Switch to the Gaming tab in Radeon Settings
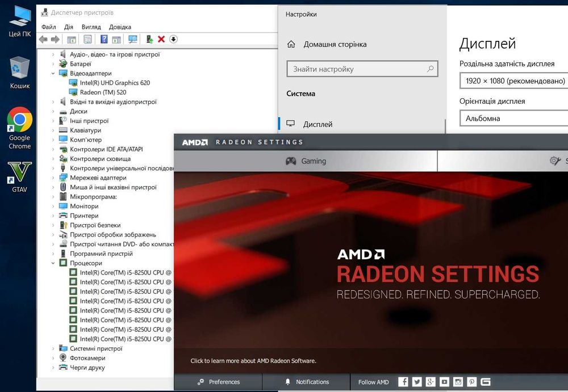The image size is (568, 392). click(306, 161)
